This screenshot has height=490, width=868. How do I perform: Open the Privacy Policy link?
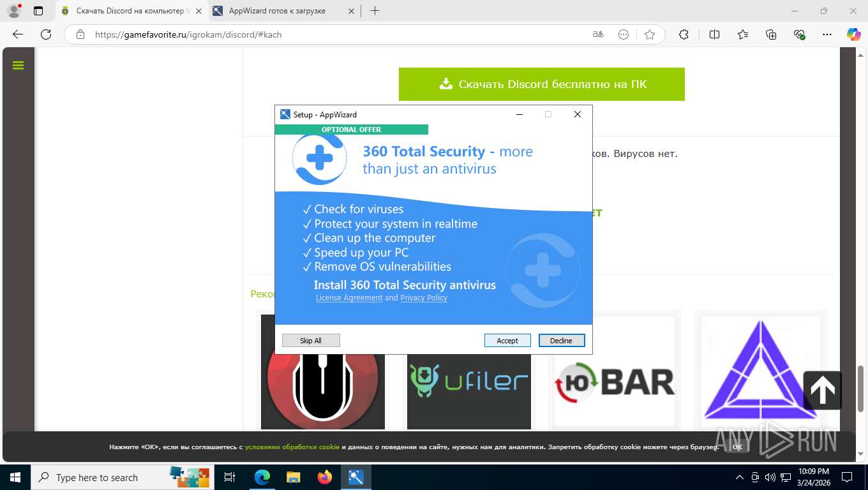[424, 298]
